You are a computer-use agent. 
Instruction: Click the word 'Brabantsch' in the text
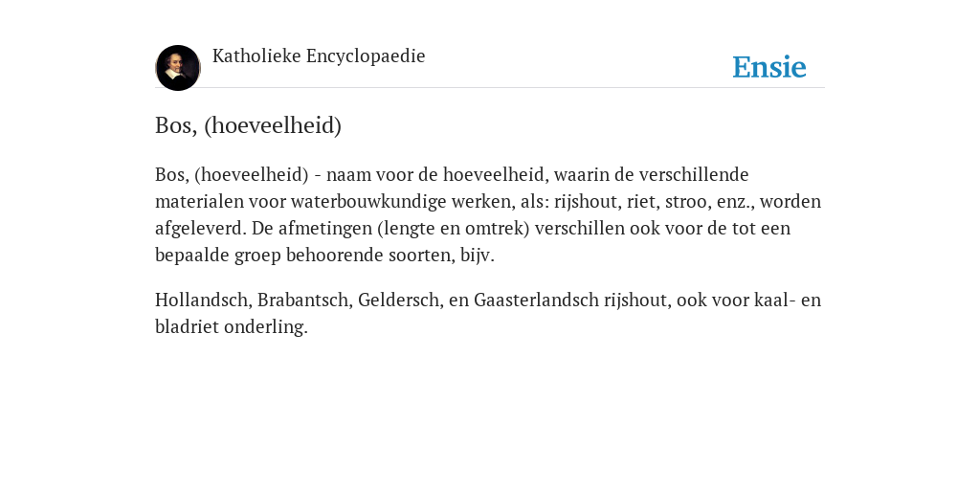(305, 300)
